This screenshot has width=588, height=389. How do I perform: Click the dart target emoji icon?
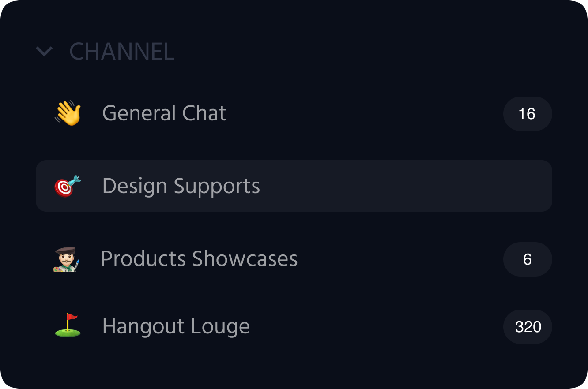click(x=68, y=186)
